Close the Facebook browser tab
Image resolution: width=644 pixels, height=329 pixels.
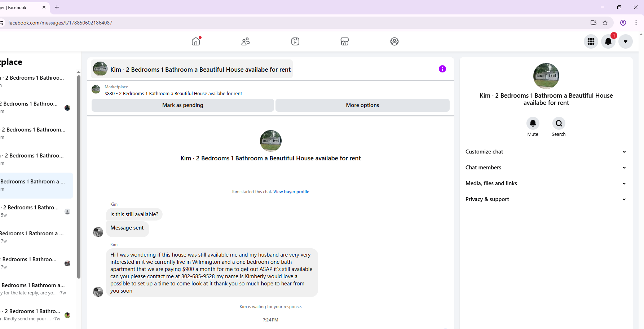point(44,7)
